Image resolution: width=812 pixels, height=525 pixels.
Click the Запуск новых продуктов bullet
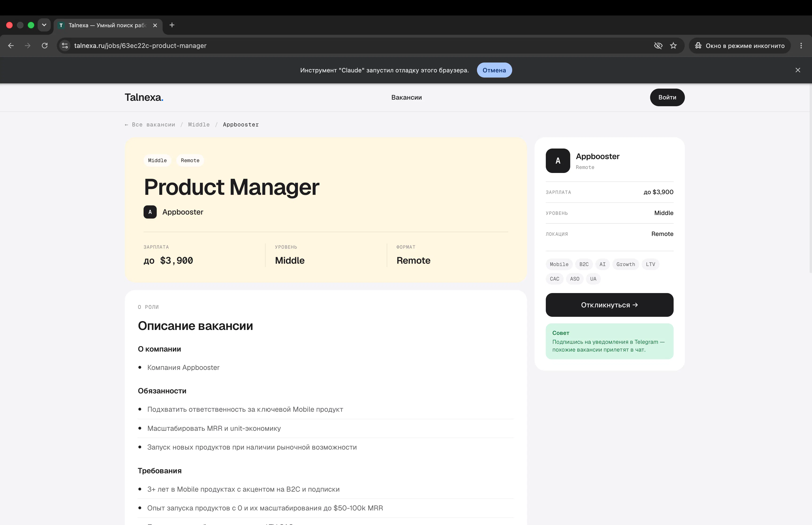(x=252, y=447)
